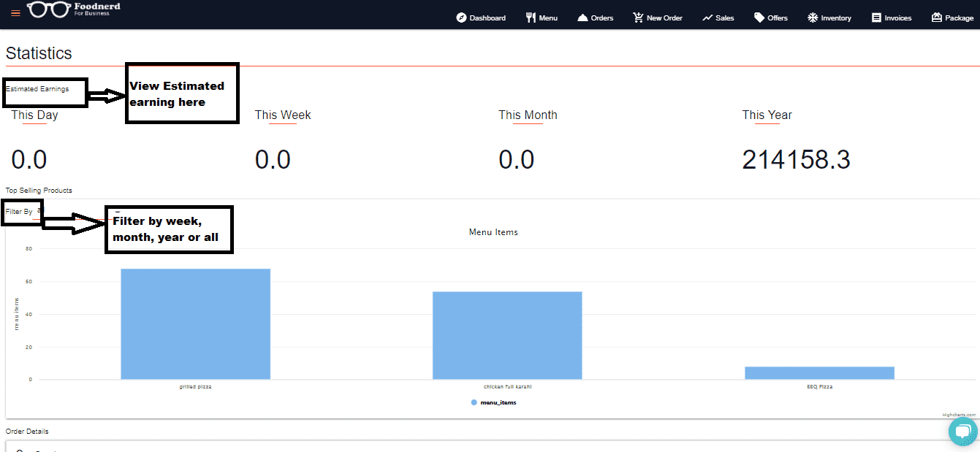
Task: Select the grilled pizza bar
Action: pyautogui.click(x=195, y=324)
